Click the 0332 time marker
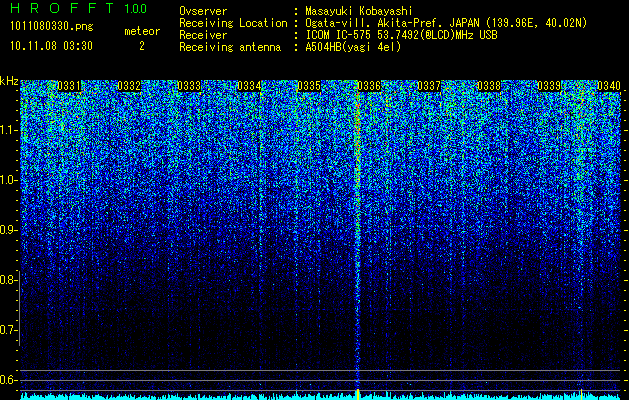The width and height of the screenshot is (629, 400). (129, 86)
